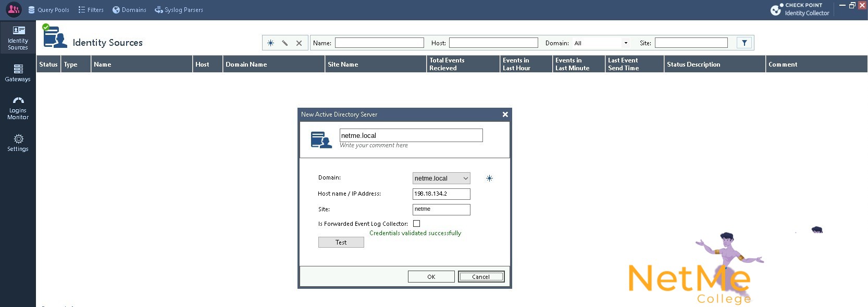
Task: Open the Syslog Parsers menu
Action: coord(179,10)
